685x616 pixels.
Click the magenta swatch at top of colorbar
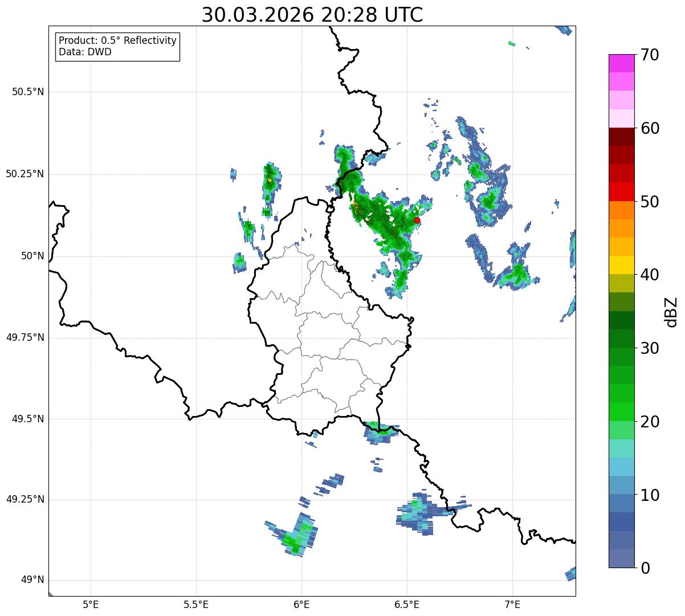[622, 63]
